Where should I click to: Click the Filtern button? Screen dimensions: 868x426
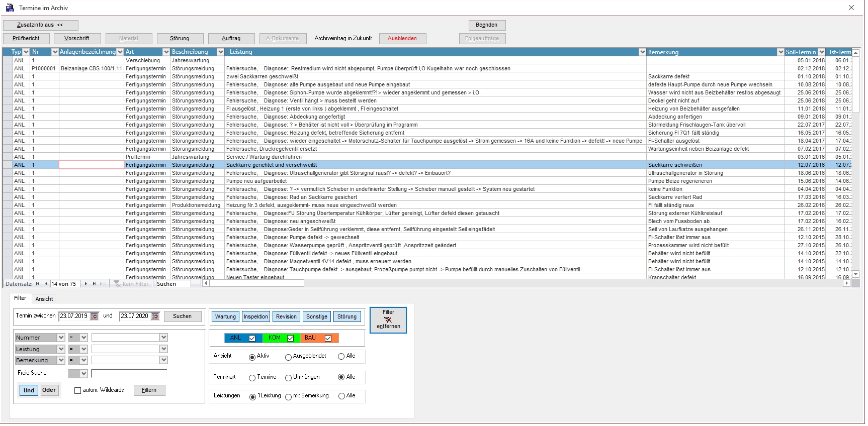[149, 390]
